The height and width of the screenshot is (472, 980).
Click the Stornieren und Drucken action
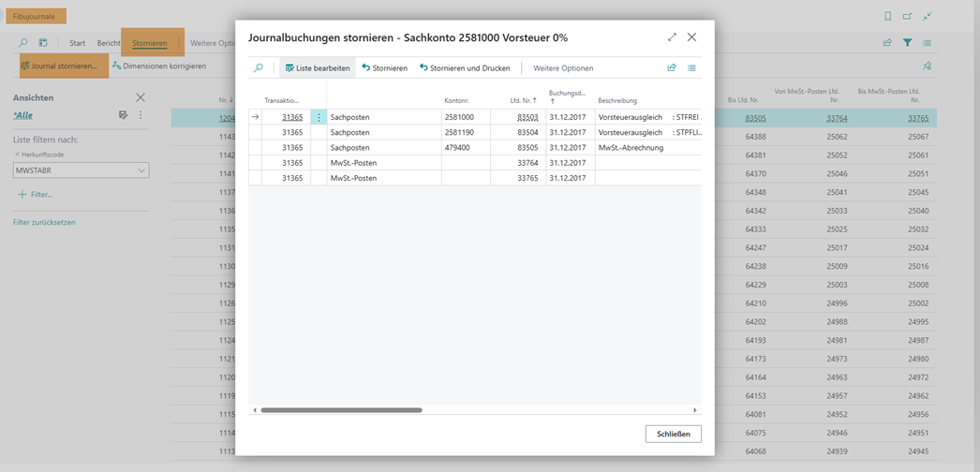(x=464, y=68)
